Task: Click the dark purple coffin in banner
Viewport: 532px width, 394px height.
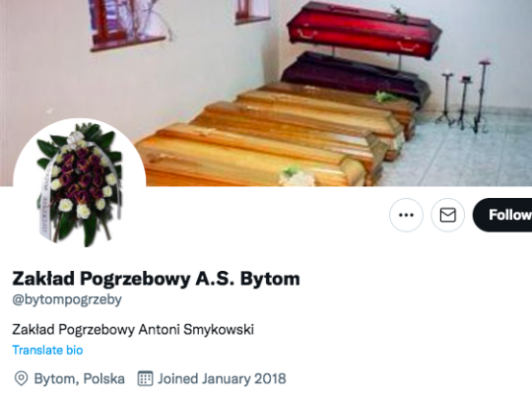Action: click(356, 78)
